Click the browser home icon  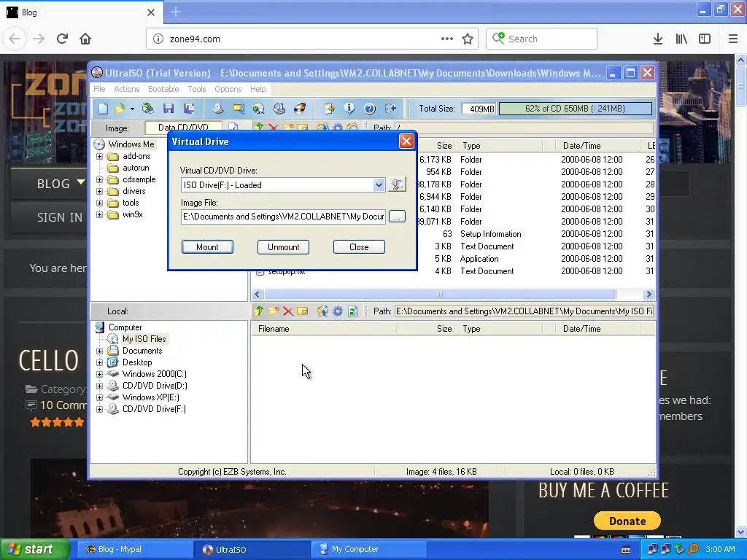pos(85,39)
